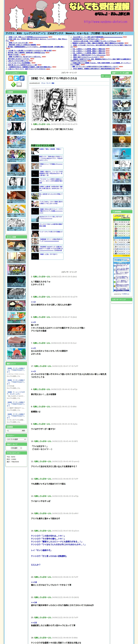Open the アニメ・ラノベ・漫画 category link
This screenshot has width=138, height=644.
48,83
